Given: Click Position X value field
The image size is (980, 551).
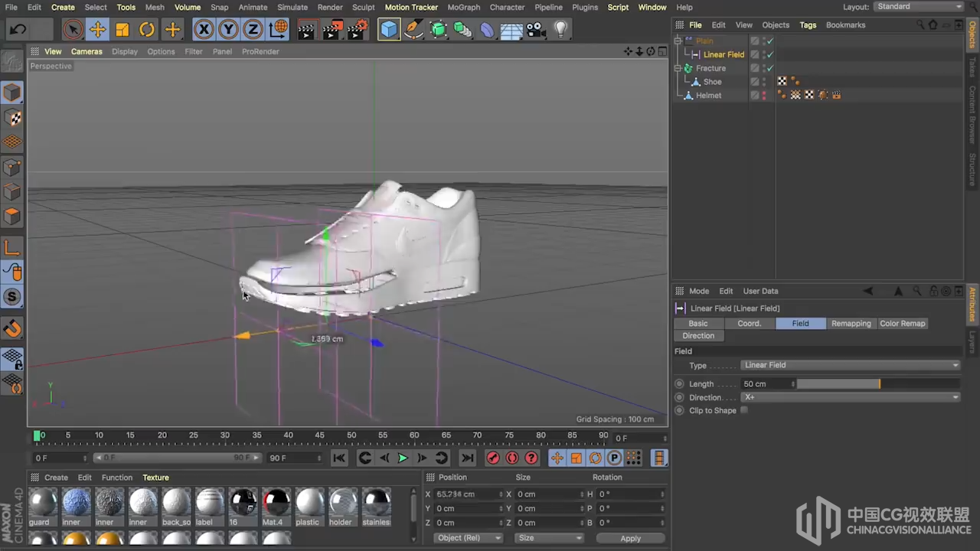Looking at the screenshot, I should 467,494.
